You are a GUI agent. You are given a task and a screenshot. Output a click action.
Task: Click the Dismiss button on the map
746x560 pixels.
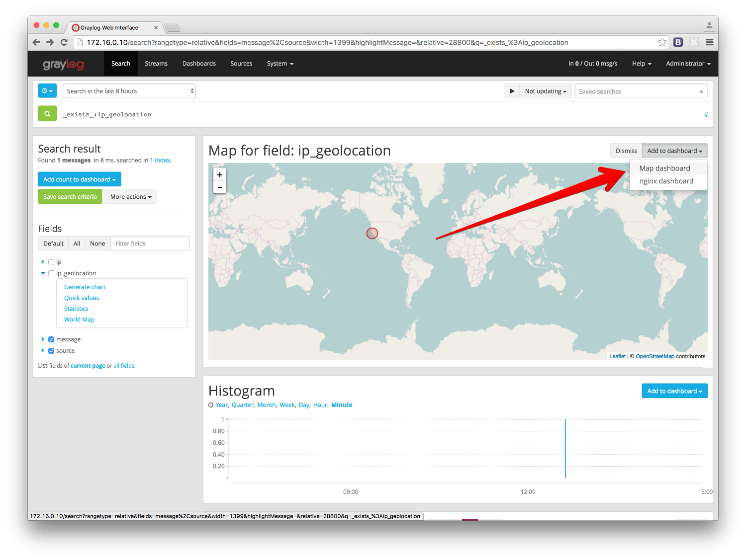(x=626, y=151)
